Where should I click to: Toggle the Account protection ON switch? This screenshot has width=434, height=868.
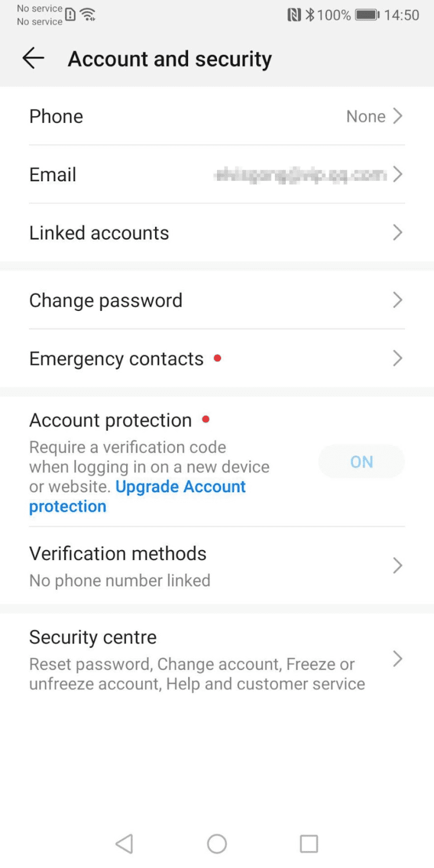(361, 462)
